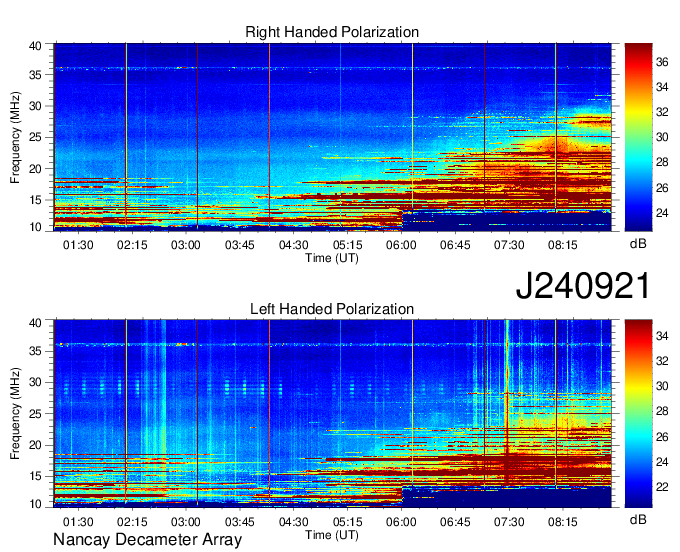This screenshot has height=552, width=680.
Task: Click the 'Nancay Decameter Array' caption
Action: 147,539
